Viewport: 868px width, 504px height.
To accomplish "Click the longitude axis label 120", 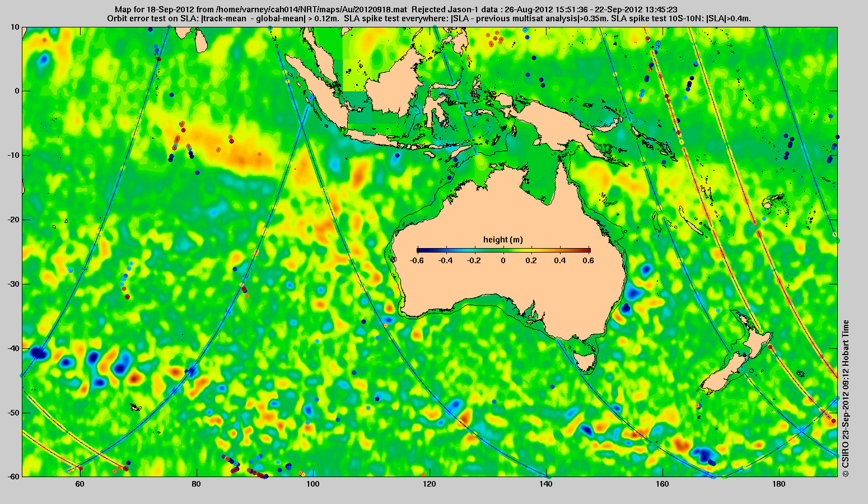I will coord(430,483).
